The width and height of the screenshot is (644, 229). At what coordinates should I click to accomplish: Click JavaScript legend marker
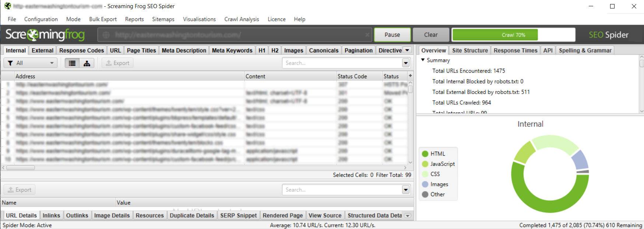pyautogui.click(x=425, y=164)
